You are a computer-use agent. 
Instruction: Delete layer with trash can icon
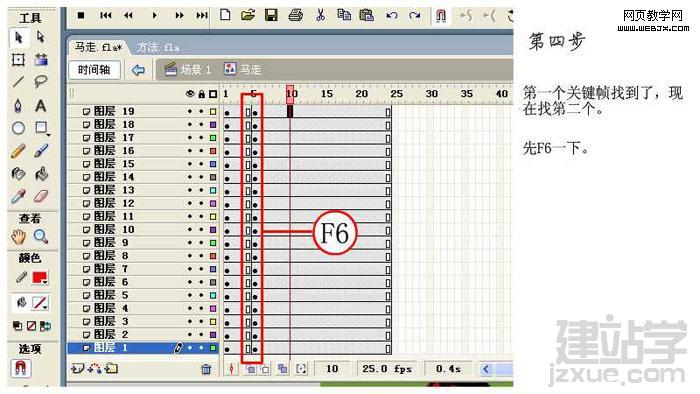point(206,369)
